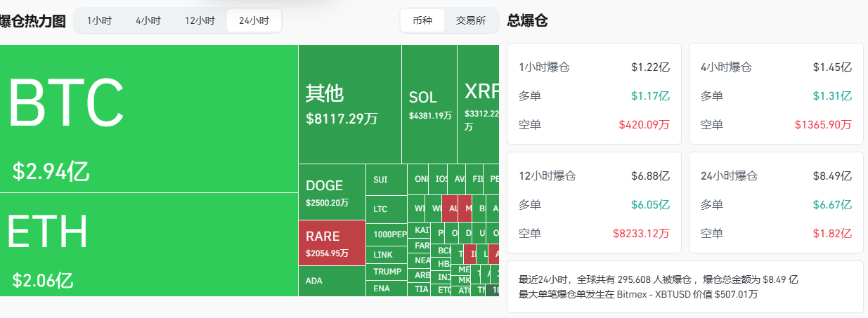Viewport: 868px width, 318px height.
Task: Select the LTC tile
Action: pyautogui.click(x=386, y=209)
